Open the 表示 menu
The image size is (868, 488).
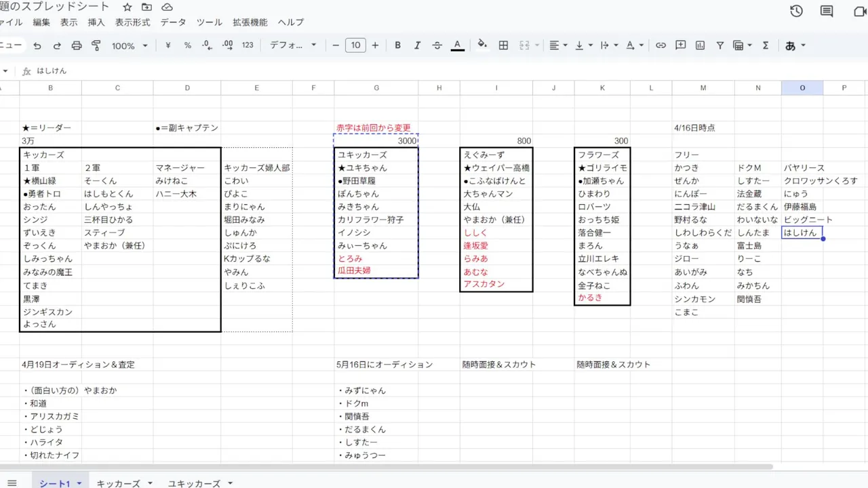[68, 22]
